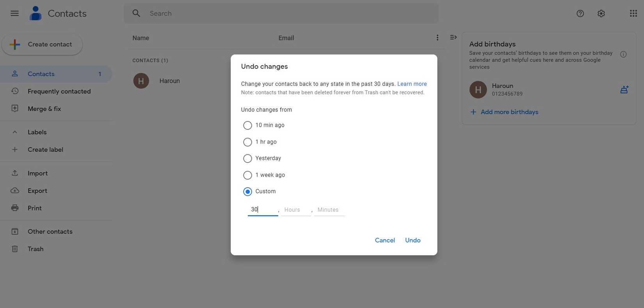Click the help question mark icon
Viewport: 644px width, 308px height.
[580, 13]
